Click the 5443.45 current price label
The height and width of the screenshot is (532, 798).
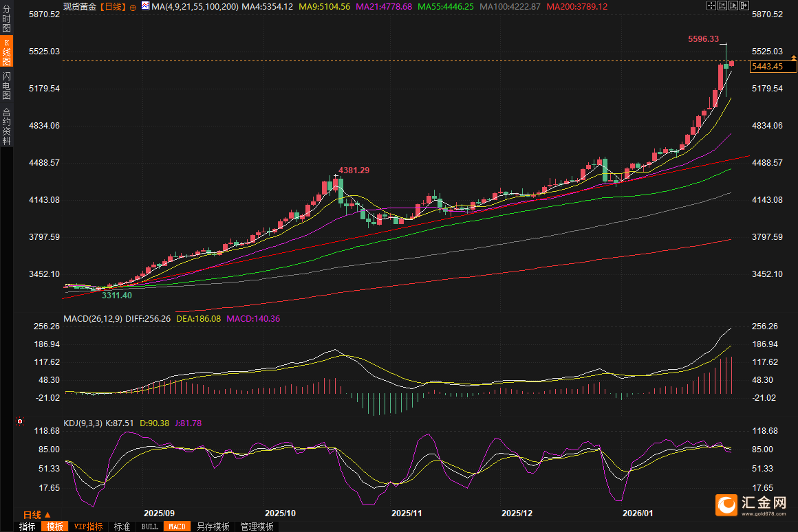click(x=768, y=67)
